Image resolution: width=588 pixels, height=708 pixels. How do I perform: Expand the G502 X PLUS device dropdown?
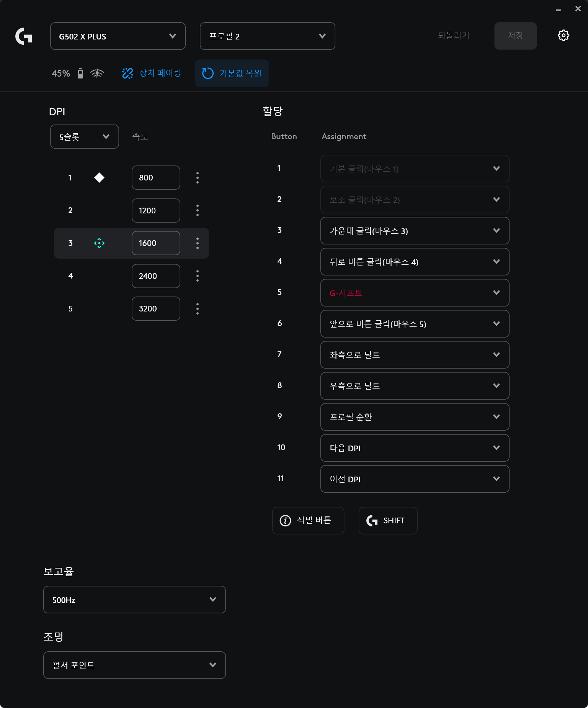click(118, 36)
